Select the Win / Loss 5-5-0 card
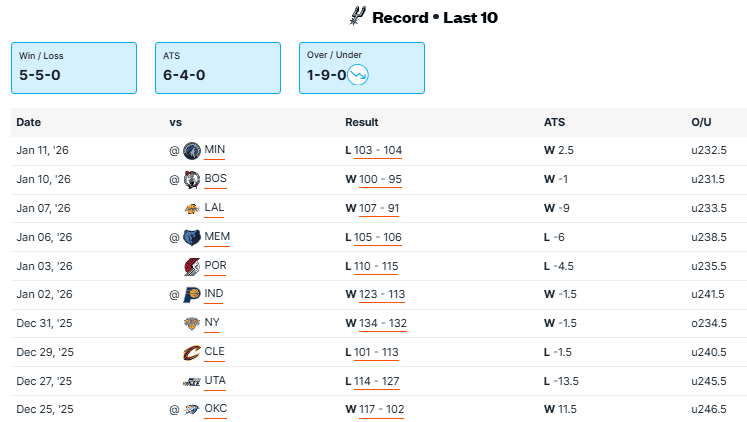Viewport: 747px width, 422px height. [73, 68]
